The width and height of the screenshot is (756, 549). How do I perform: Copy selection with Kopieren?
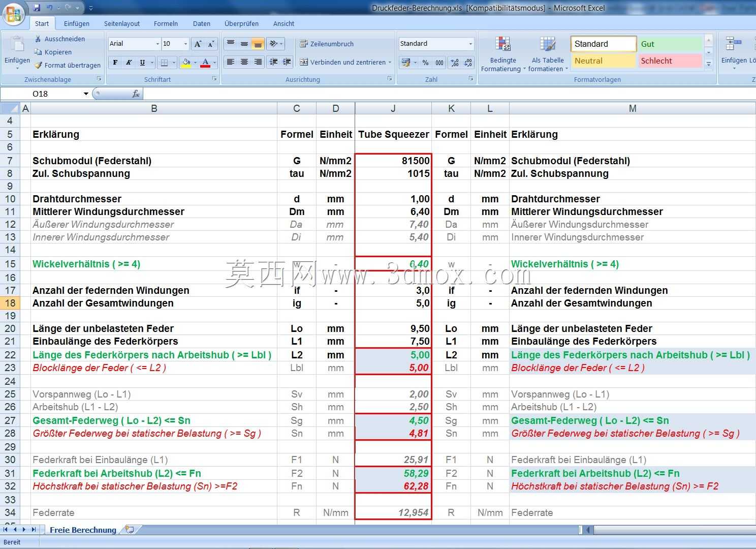(53, 52)
